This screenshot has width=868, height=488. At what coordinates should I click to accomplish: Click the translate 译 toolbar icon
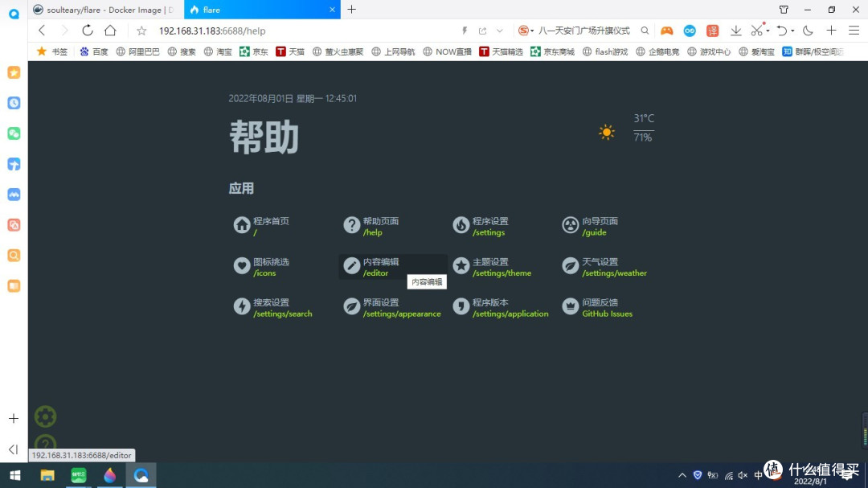[x=712, y=31]
